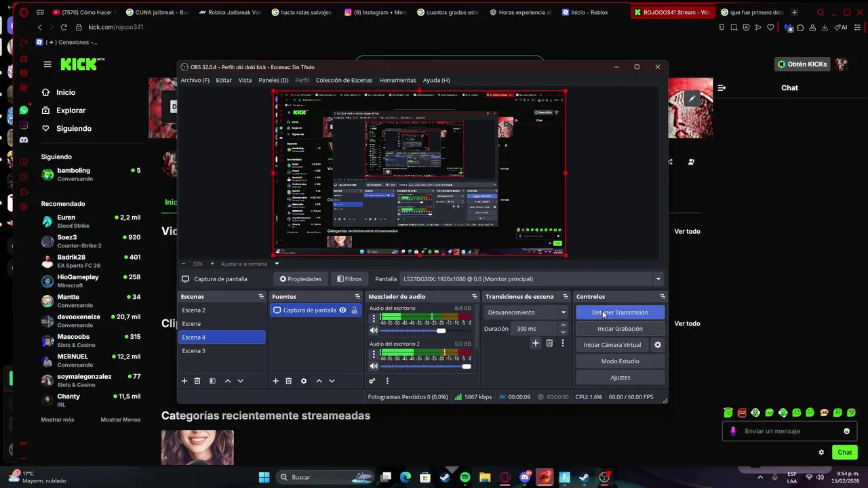Open source properties gear in the Fuentes toolbar

(304, 381)
